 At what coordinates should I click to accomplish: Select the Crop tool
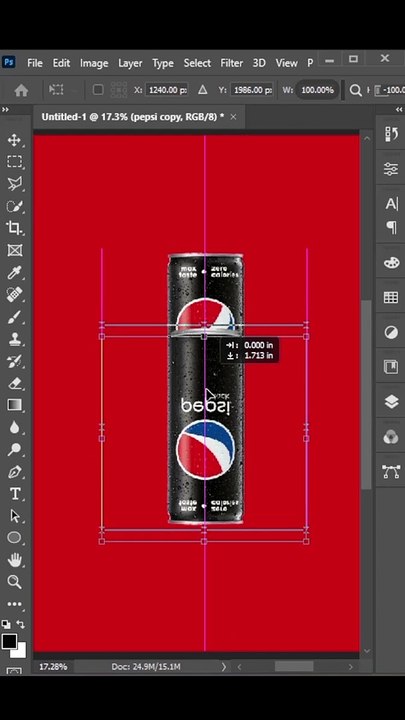coord(14,228)
